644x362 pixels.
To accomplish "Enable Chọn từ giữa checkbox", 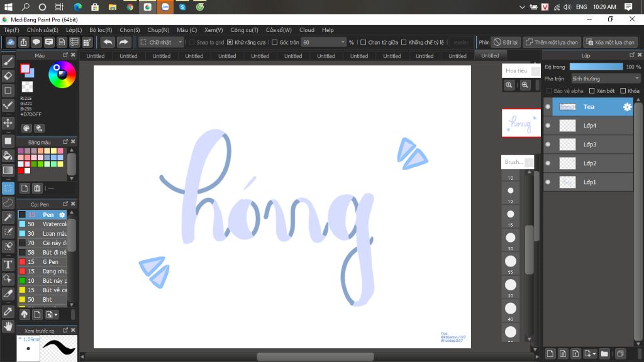I will pyautogui.click(x=363, y=42).
